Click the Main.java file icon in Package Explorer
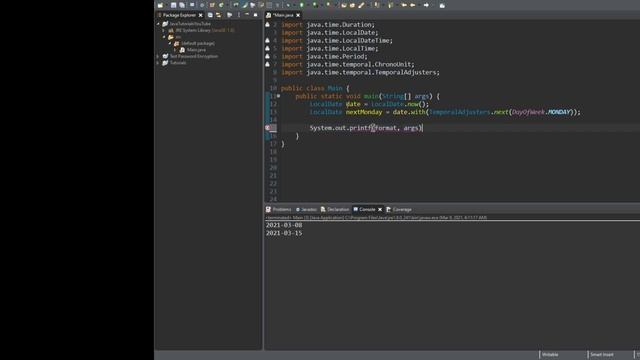 point(182,50)
